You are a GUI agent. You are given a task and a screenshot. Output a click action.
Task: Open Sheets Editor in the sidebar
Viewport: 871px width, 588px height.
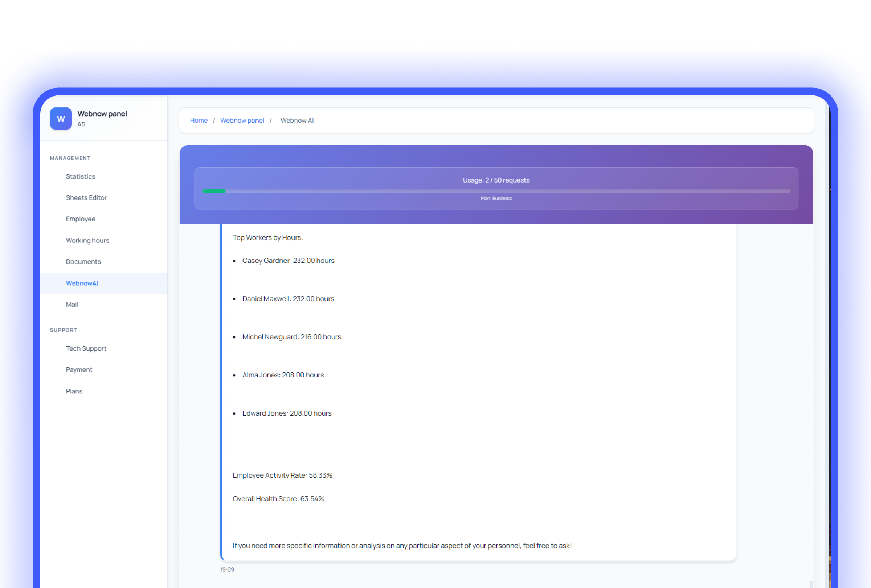pos(86,198)
